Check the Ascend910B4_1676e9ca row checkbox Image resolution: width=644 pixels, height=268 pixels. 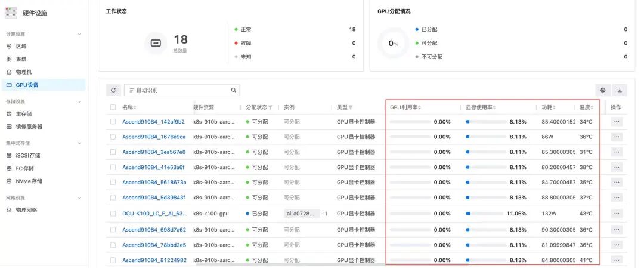pos(113,137)
